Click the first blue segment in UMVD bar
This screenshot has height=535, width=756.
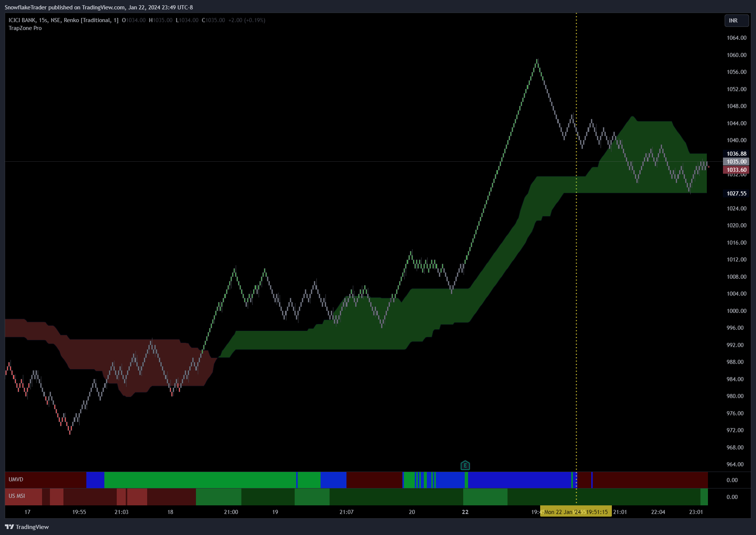[x=95, y=480]
